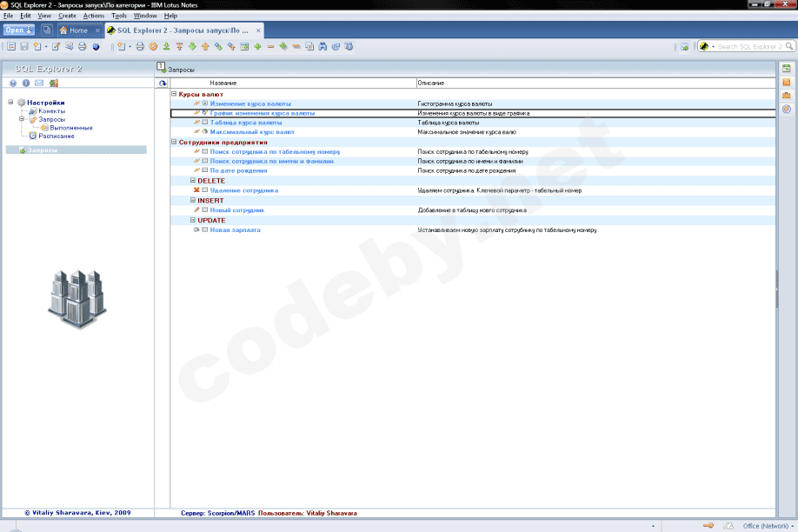Viewport: 798px width, 532px height.
Task: Tick the checkbox for Таблица курса валюты
Action: pos(205,123)
